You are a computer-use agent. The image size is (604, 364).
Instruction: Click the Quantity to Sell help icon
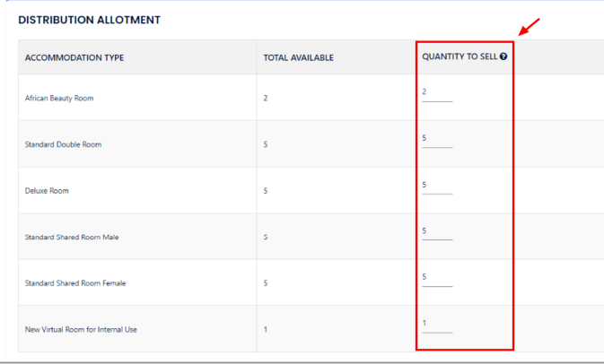pyautogui.click(x=504, y=57)
